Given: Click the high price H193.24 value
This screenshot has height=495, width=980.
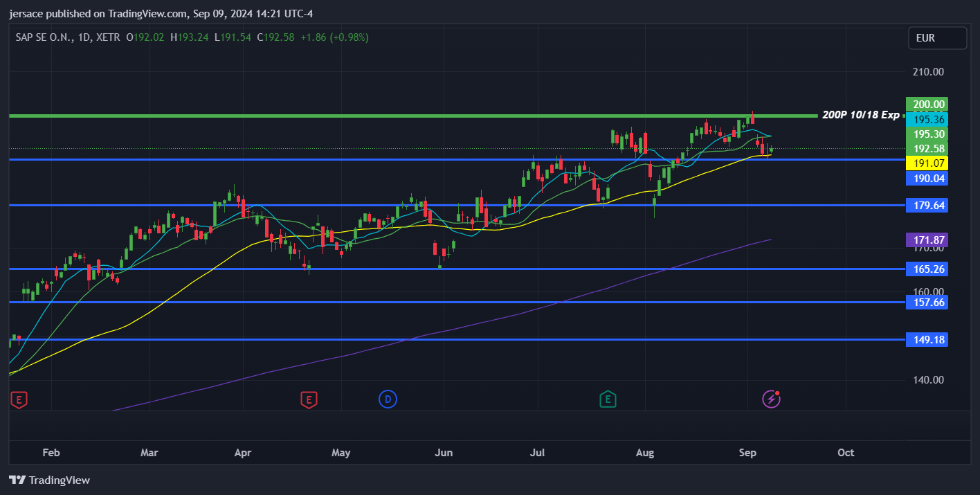Looking at the screenshot, I should (x=190, y=37).
